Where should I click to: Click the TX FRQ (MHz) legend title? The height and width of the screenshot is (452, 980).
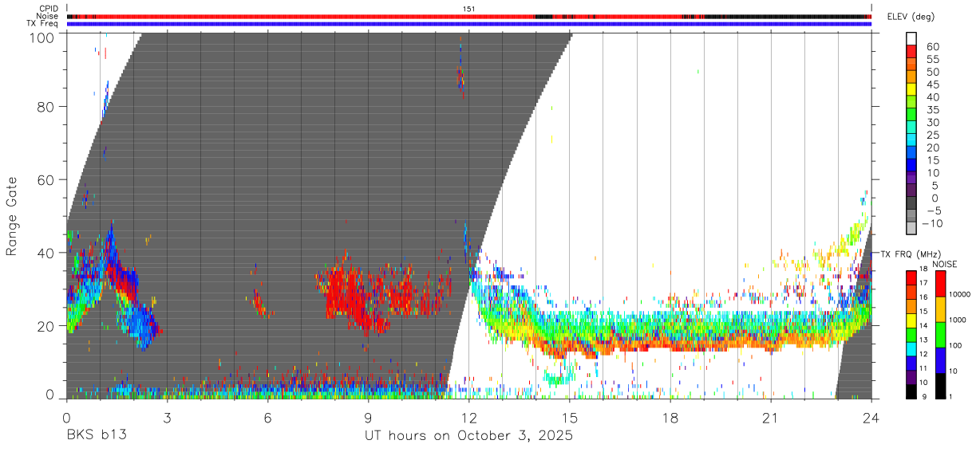coord(911,254)
